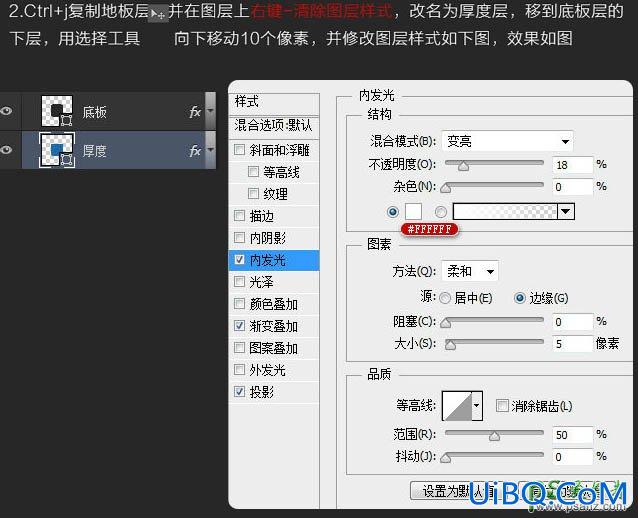Expand effects arrow on 底板 layer
This screenshot has height=518, width=638.
(210, 110)
